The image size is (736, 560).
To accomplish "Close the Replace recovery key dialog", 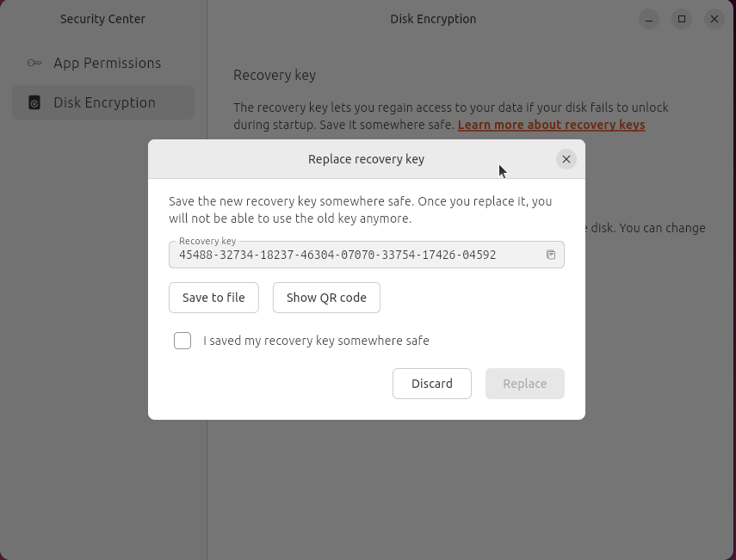I will tap(566, 159).
